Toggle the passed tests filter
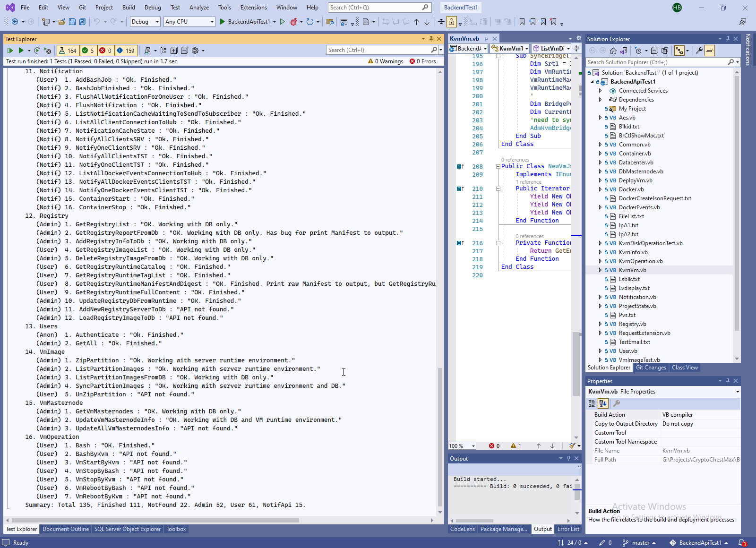The height and width of the screenshot is (548, 756). [x=88, y=51]
